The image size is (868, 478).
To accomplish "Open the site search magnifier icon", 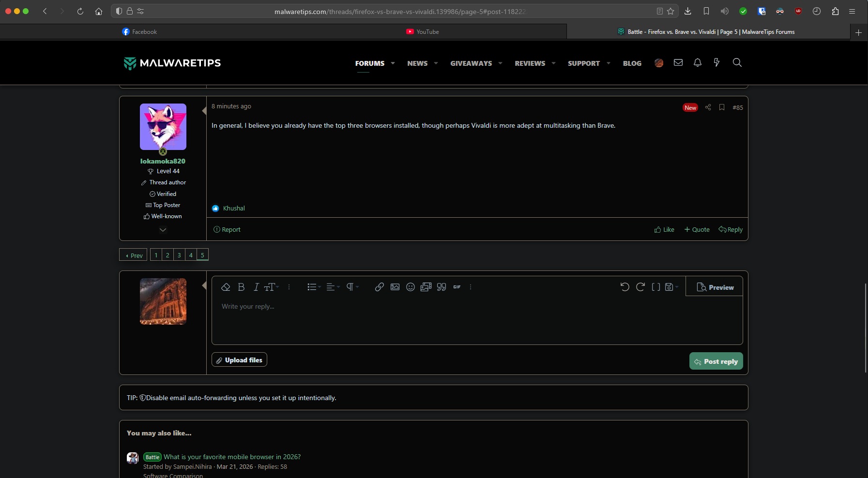I will pos(737,62).
